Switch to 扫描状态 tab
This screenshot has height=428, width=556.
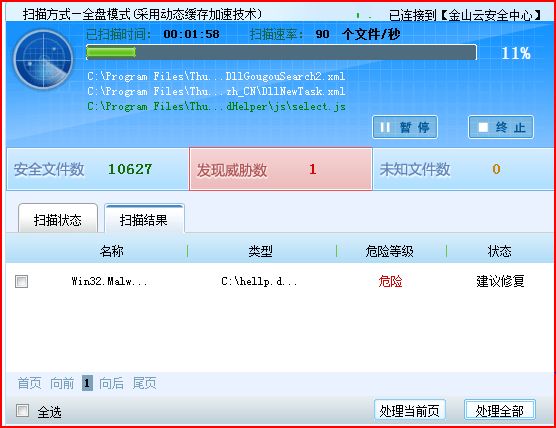coord(58,218)
